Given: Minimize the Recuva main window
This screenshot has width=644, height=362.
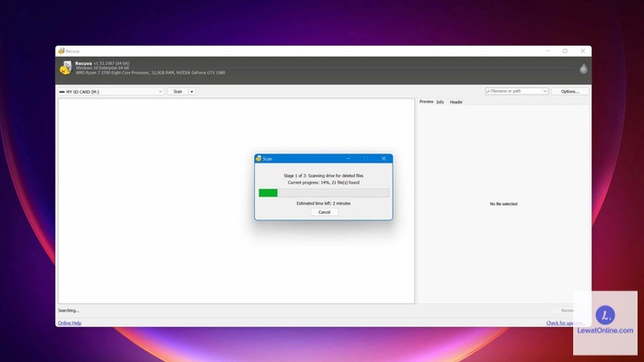Looking at the screenshot, I should tap(547, 51).
